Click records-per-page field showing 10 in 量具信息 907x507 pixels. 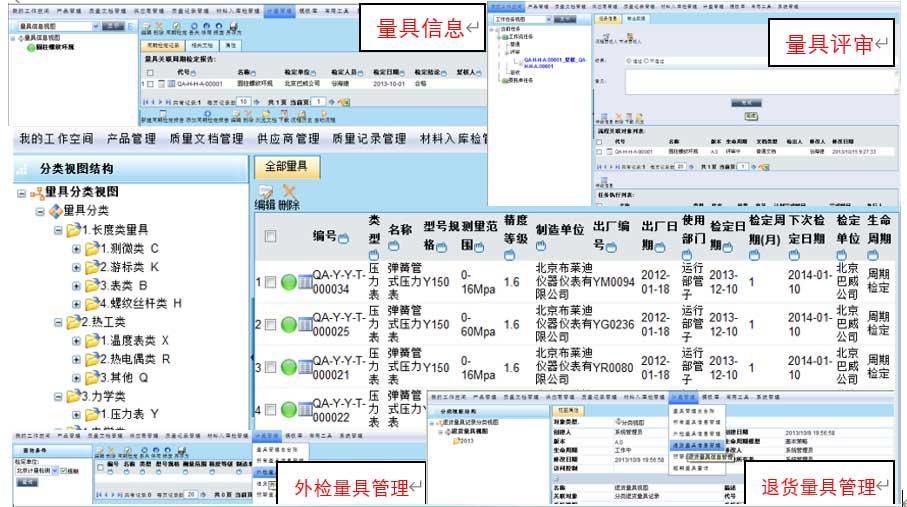coord(244,102)
